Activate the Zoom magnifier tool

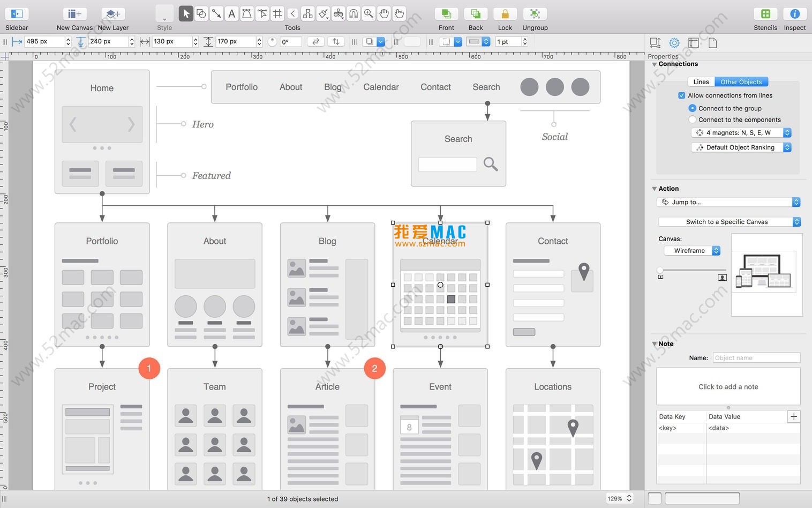(x=369, y=14)
